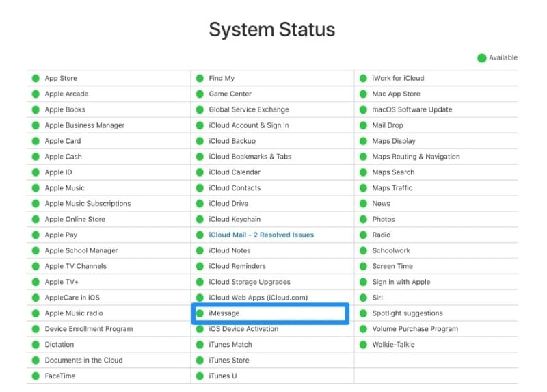The width and height of the screenshot is (547, 392).
Task: Click the green dot next to iCloud Drive
Action: pyautogui.click(x=200, y=204)
